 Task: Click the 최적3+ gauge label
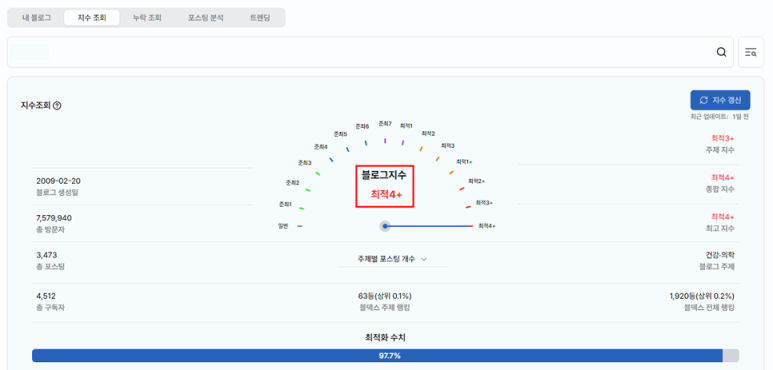[484, 202]
